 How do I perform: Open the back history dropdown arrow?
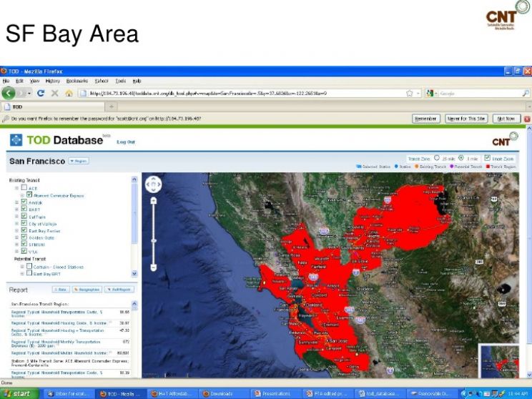[29, 93]
